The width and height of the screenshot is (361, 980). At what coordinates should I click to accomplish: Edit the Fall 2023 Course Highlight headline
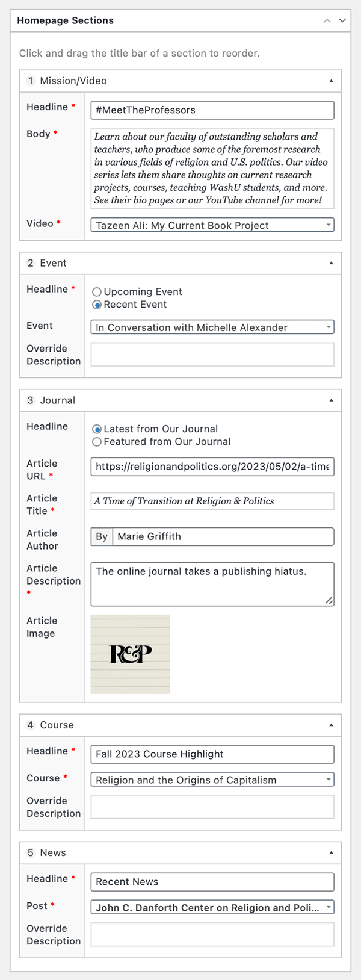click(x=212, y=754)
